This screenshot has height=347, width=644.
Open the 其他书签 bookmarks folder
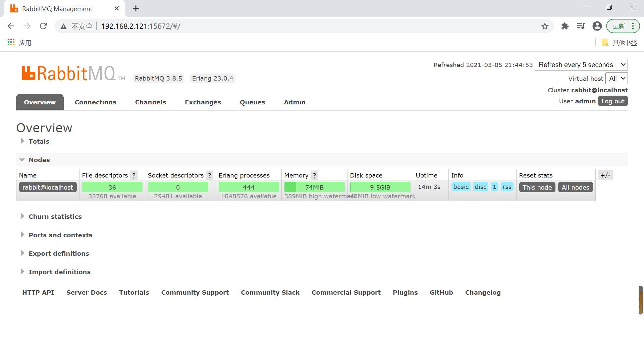click(x=619, y=43)
